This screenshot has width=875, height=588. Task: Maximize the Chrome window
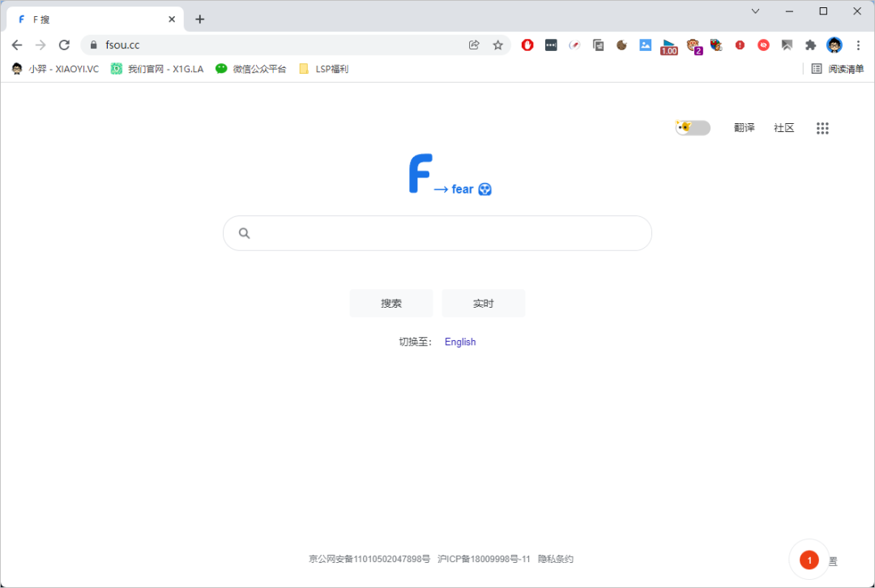(x=823, y=11)
